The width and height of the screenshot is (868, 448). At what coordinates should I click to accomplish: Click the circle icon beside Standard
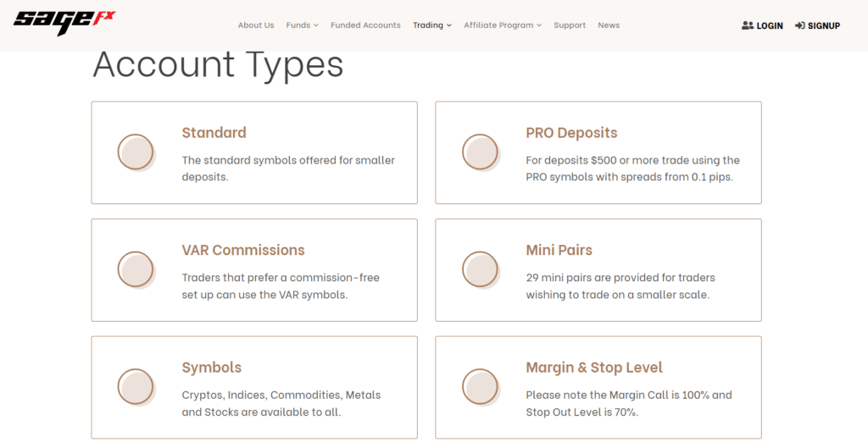[x=136, y=152]
